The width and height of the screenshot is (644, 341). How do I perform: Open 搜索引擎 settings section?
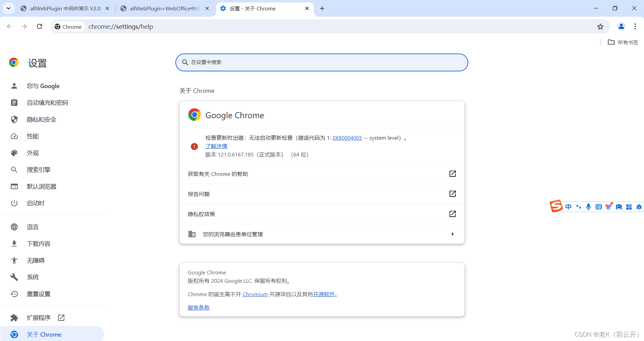click(53, 170)
